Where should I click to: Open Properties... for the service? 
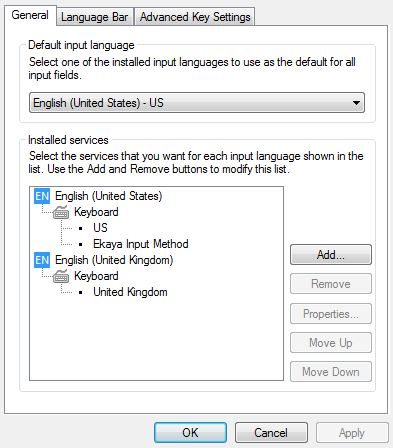click(331, 313)
